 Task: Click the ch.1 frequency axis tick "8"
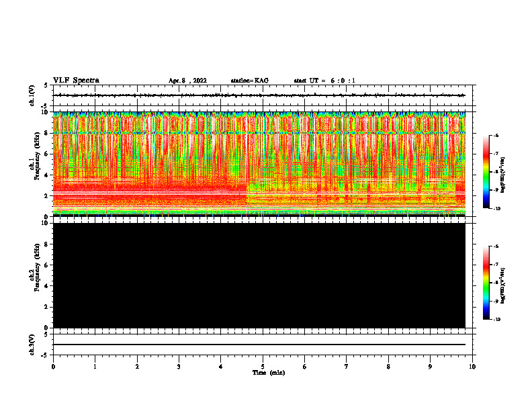[x=46, y=133]
